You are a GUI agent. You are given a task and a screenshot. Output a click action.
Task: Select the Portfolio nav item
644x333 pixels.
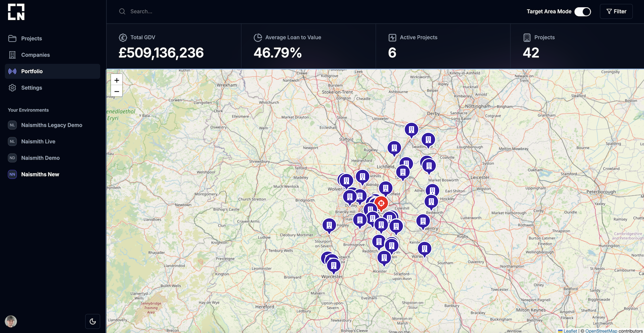(32, 71)
